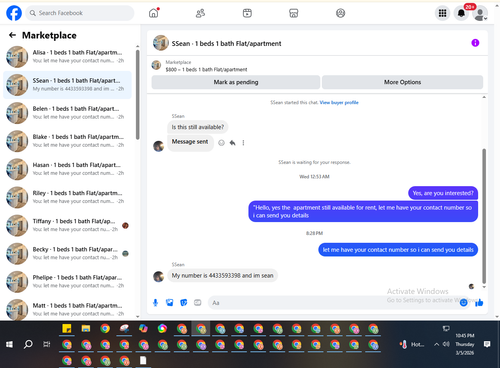Send a thumbs-up like
The width and height of the screenshot is (500, 368).
coord(479,303)
